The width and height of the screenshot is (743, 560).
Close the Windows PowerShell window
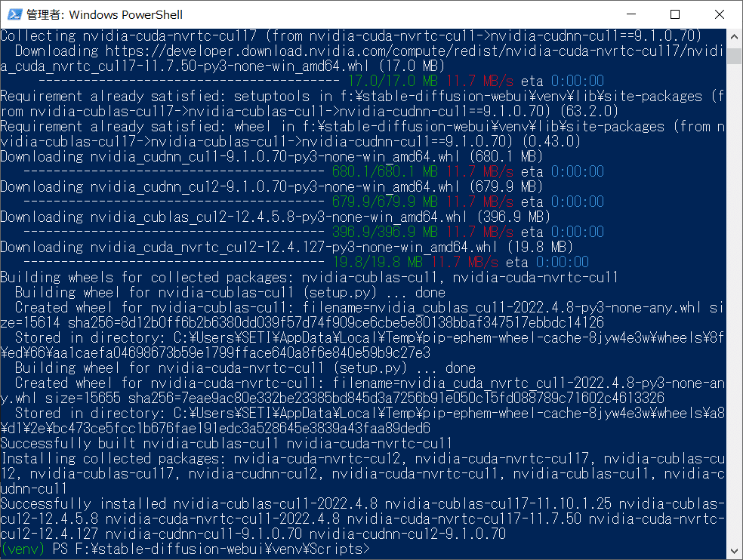tap(720, 14)
